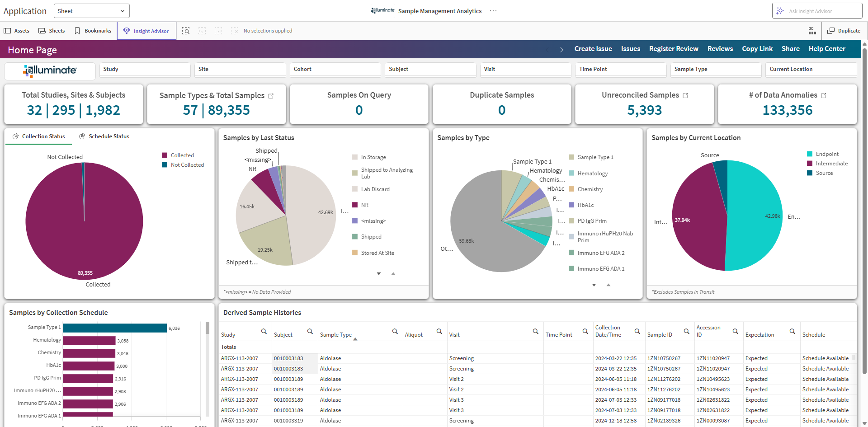Search the Time Point column
Viewport: 868px width, 427px height.
(x=585, y=331)
